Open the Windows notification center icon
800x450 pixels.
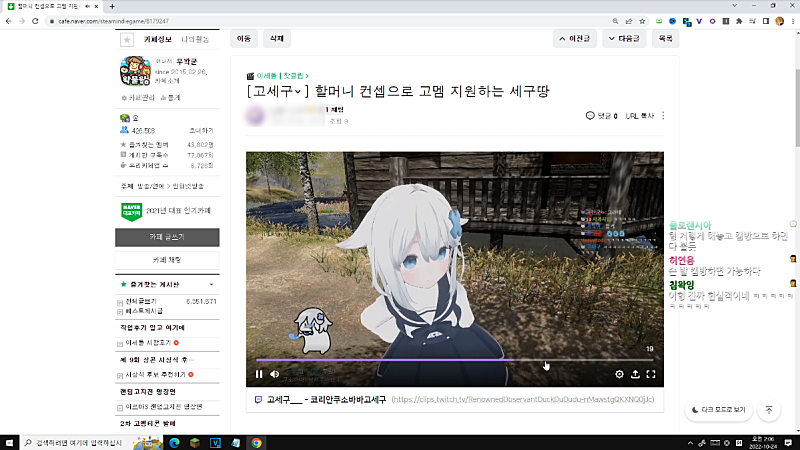pos(788,442)
